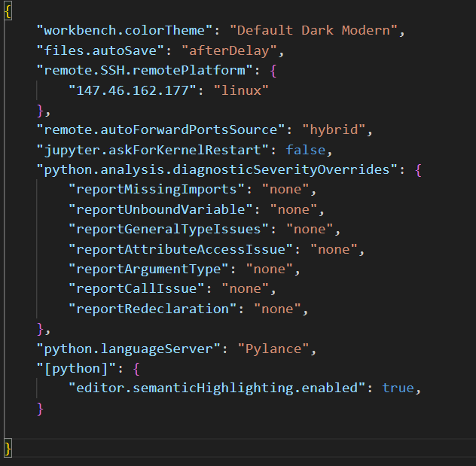
Task: Click the true value for semanticHighlighting
Action: [398, 388]
